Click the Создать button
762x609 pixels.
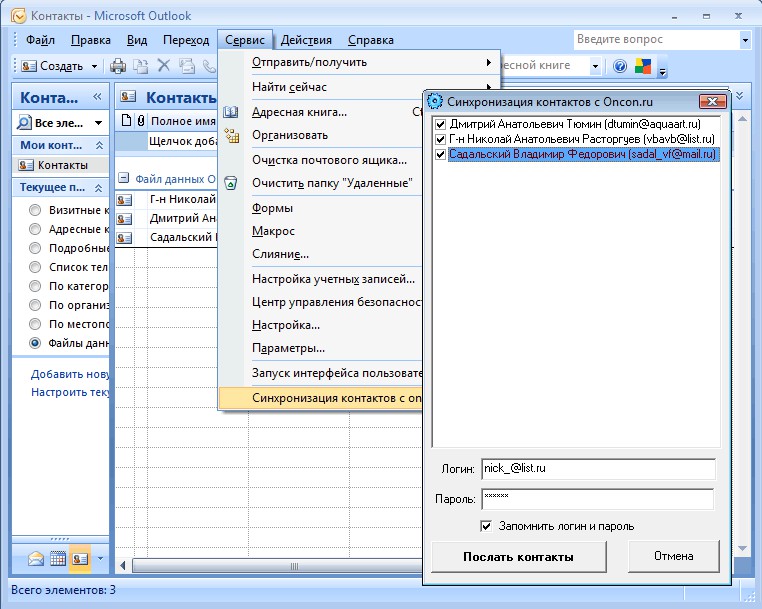(52, 66)
